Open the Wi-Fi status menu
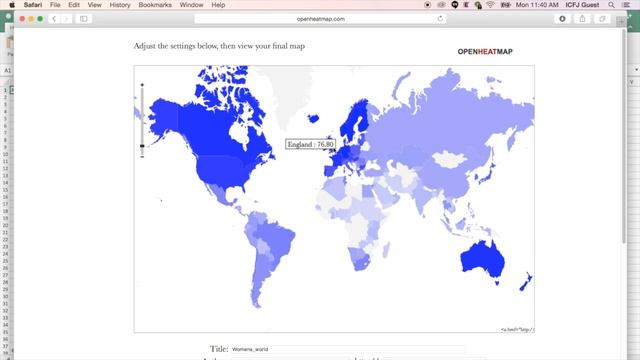The height and width of the screenshot is (360, 640). point(491,5)
